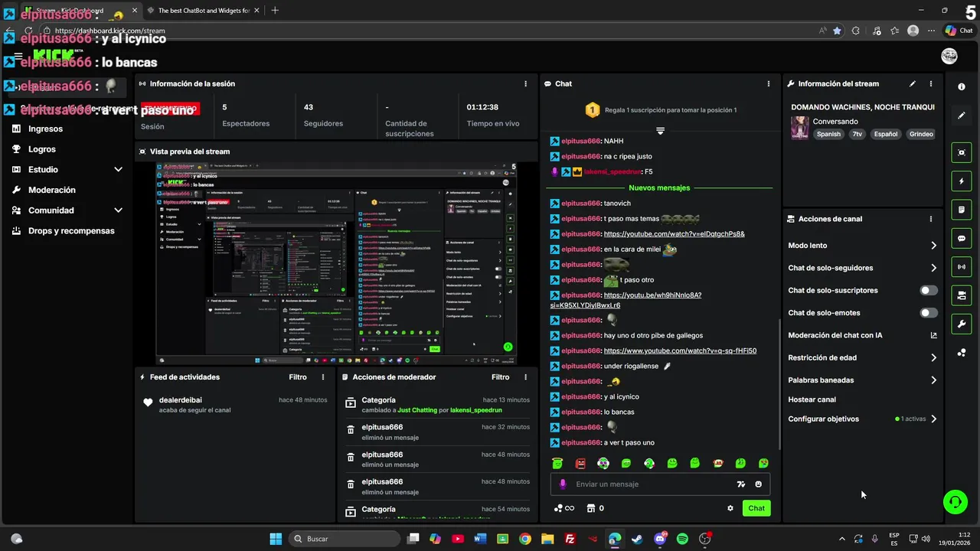Screen dimensions: 980x551
Task: Click the pencil edit icon in right sidebar
Action: point(962,116)
